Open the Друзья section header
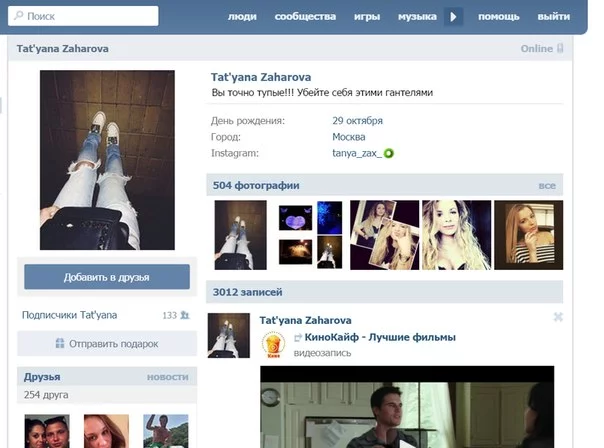The image size is (604, 448). (x=42, y=377)
